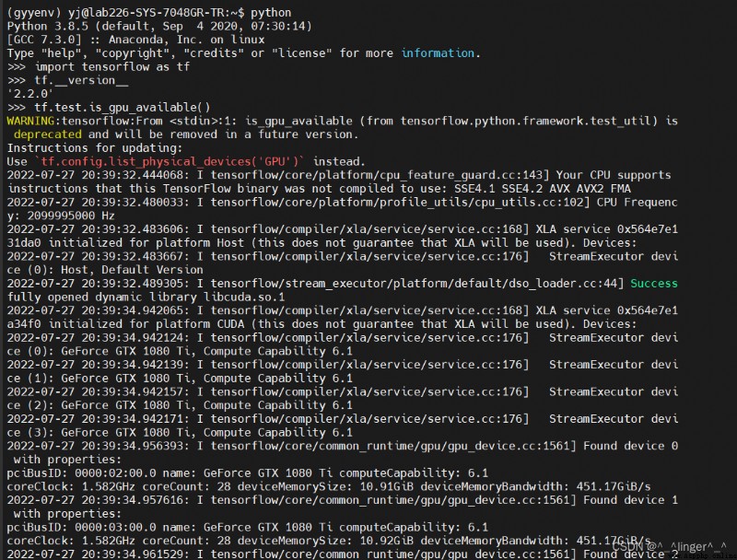Click 'pciBusID: 0000:02:00.0' text
Viewport: 737px width, 560px height.
(x=82, y=473)
